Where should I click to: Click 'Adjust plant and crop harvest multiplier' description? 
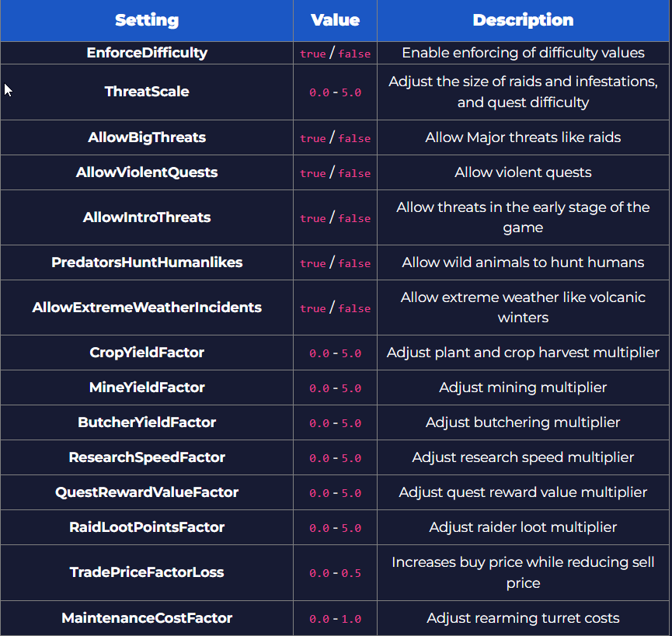click(x=523, y=353)
